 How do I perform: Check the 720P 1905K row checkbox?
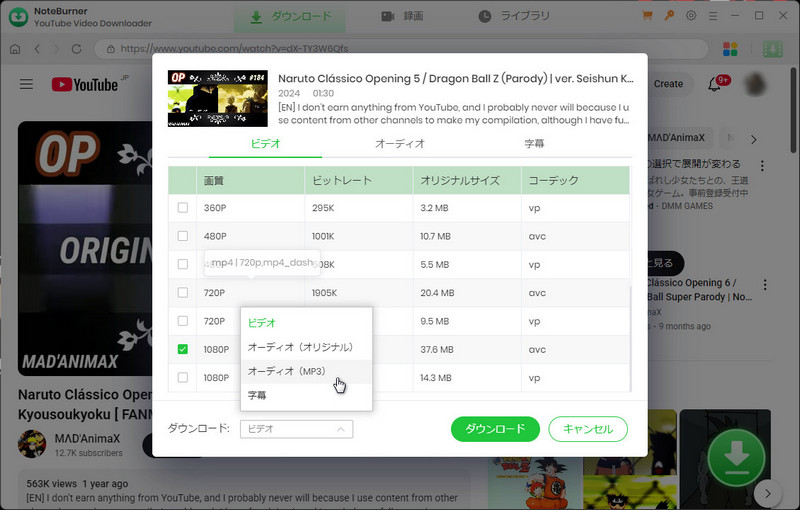183,293
